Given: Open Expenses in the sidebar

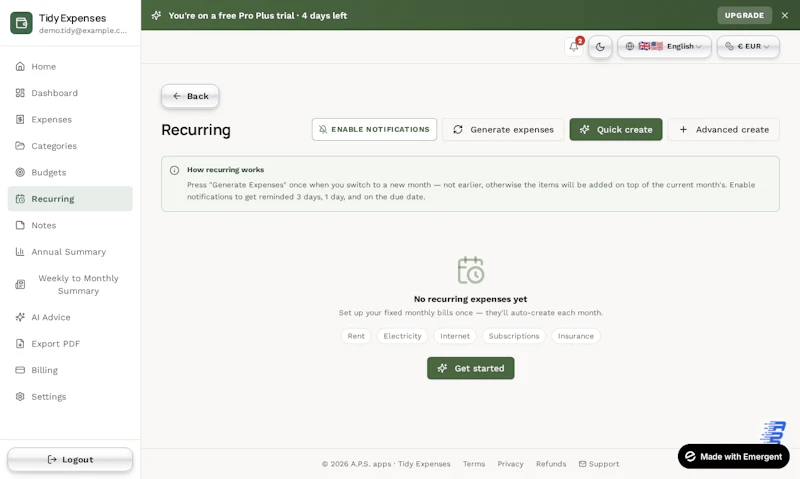Looking at the screenshot, I should 70,119.
